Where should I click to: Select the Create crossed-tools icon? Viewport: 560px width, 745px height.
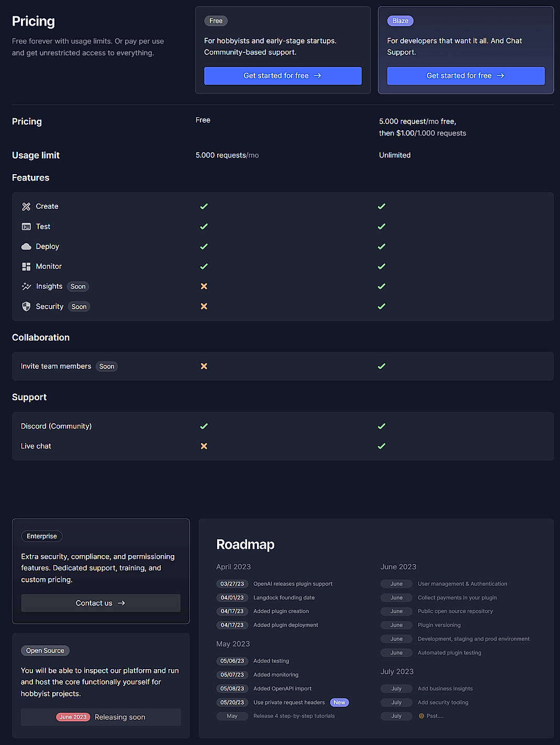point(26,206)
